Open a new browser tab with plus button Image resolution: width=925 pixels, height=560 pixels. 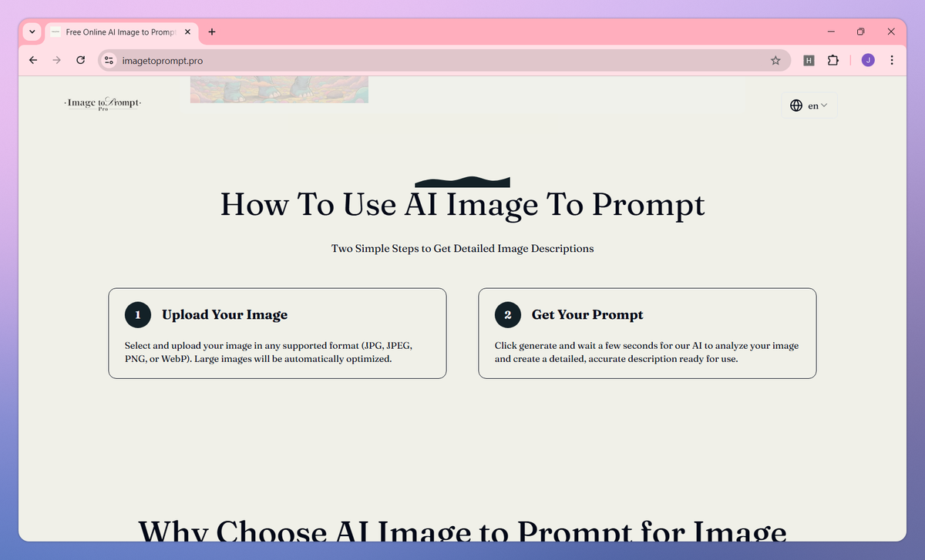tap(212, 32)
